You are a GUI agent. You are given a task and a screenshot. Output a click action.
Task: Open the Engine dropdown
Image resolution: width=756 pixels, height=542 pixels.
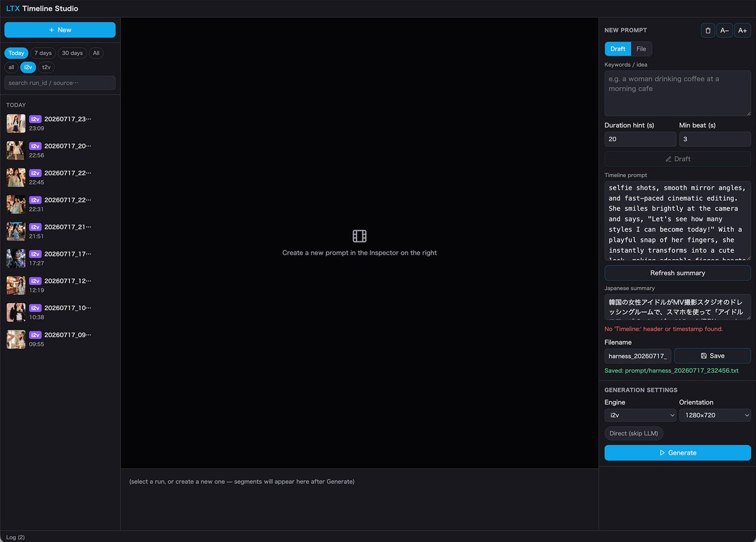tap(640, 415)
